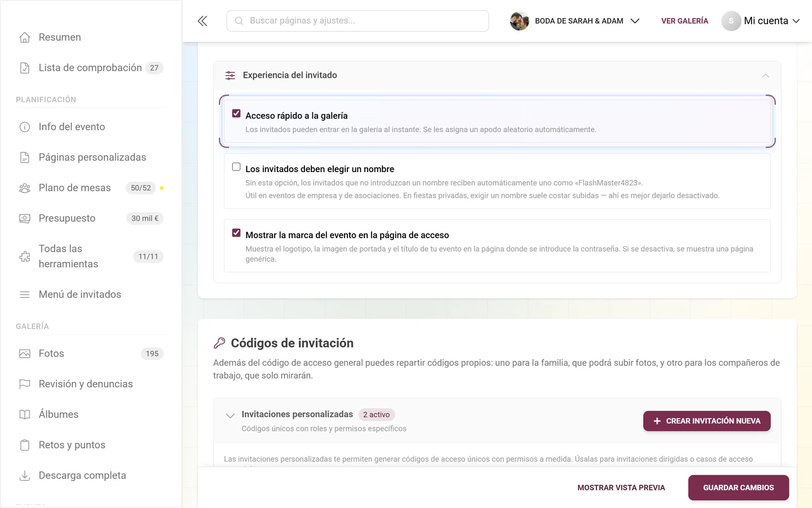This screenshot has height=508, width=812.
Task: Click Mi cuenta label
Action: tap(766, 21)
